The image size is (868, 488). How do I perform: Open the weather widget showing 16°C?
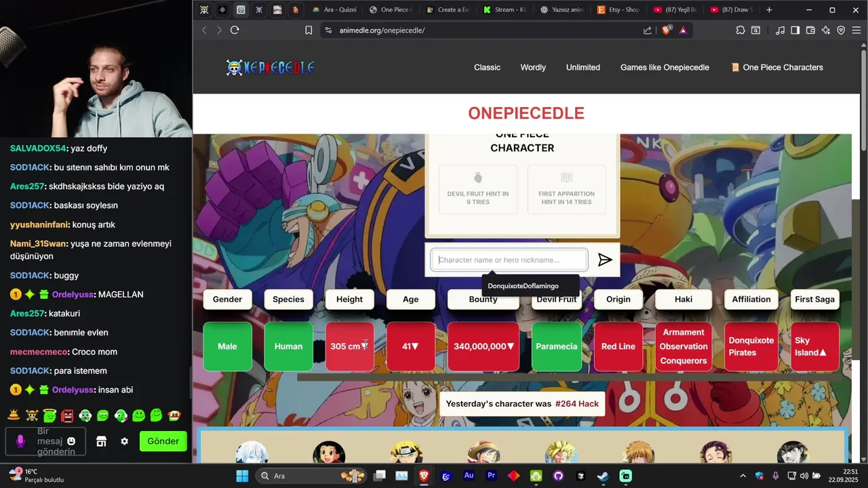pyautogui.click(x=35, y=475)
